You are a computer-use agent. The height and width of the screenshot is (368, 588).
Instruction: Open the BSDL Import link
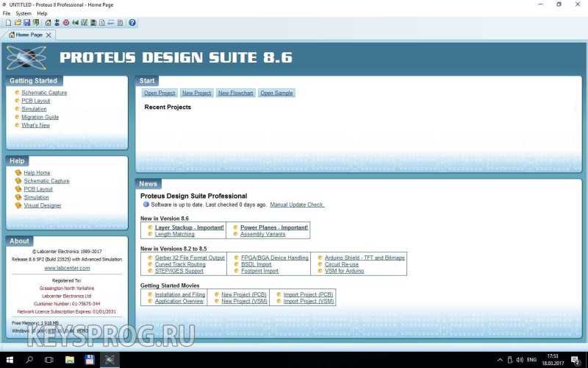coord(256,265)
